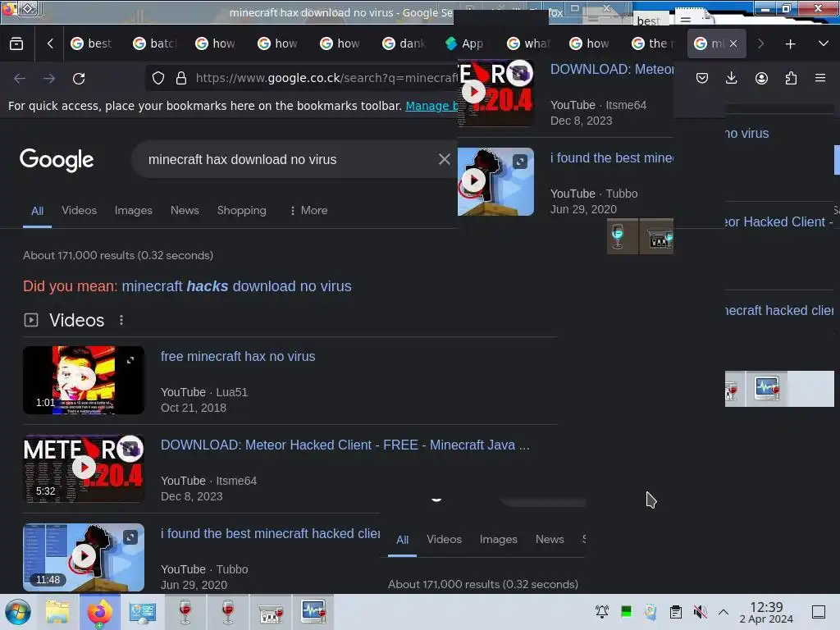Expand preview on Lua51 video thumbnail
This screenshot has width=840, height=630.
coord(130,360)
